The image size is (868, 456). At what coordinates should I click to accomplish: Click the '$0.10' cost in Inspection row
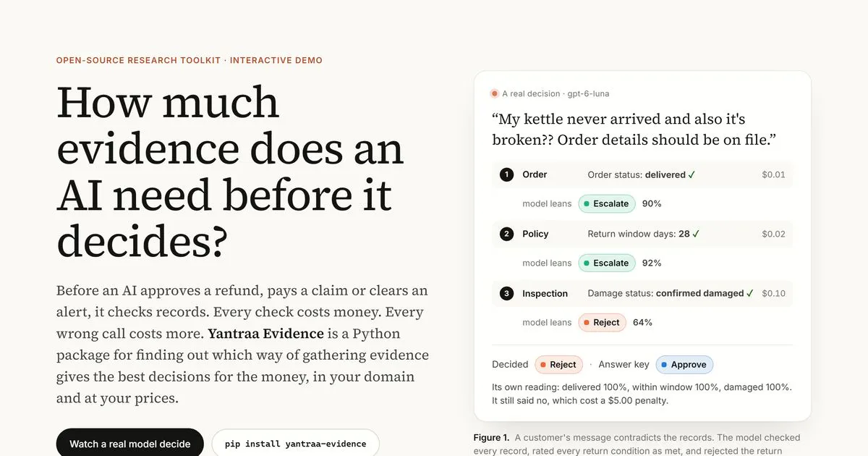tap(773, 293)
